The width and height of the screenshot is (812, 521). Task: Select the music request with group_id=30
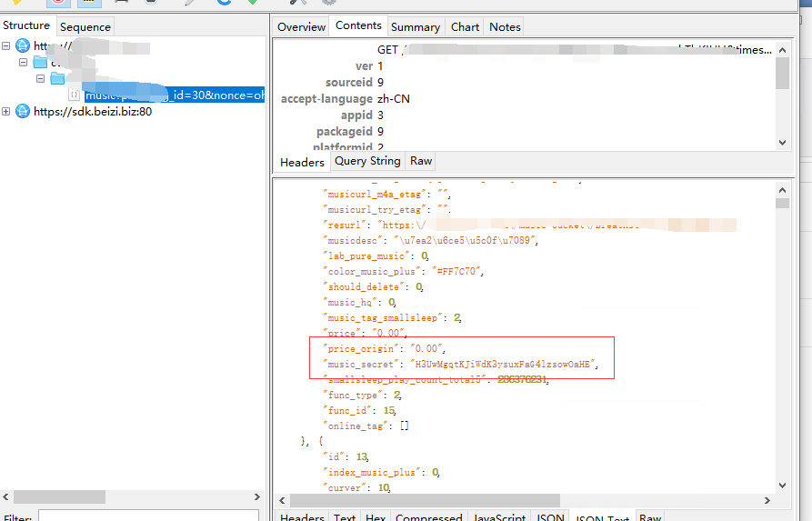[173, 95]
